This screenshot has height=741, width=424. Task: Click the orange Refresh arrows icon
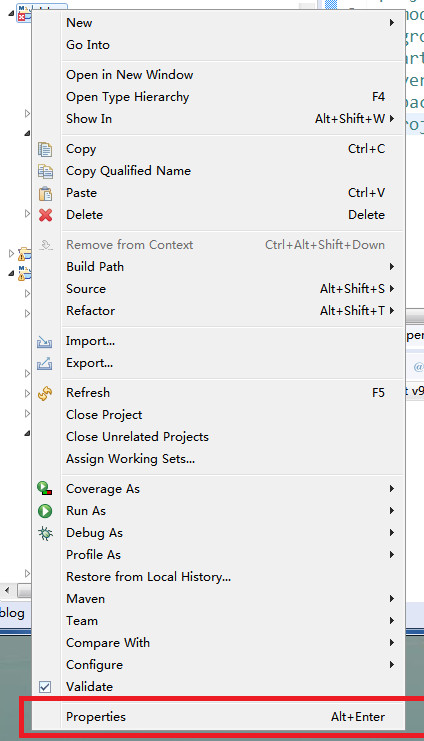tap(45, 393)
